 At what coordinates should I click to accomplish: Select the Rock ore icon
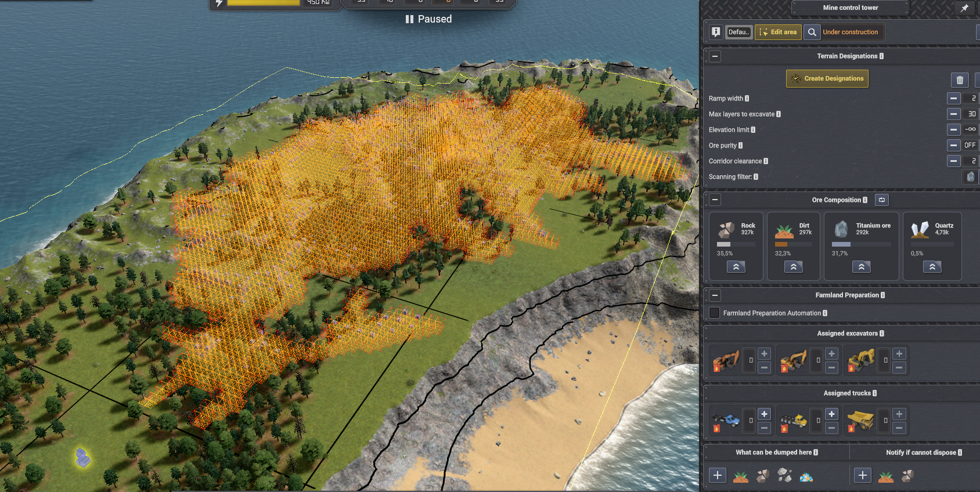(726, 230)
